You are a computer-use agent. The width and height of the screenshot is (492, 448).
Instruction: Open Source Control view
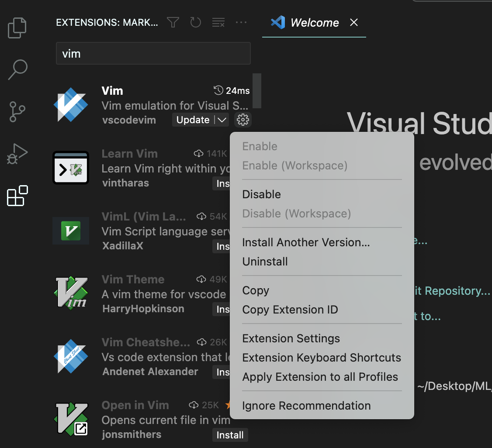pyautogui.click(x=17, y=112)
